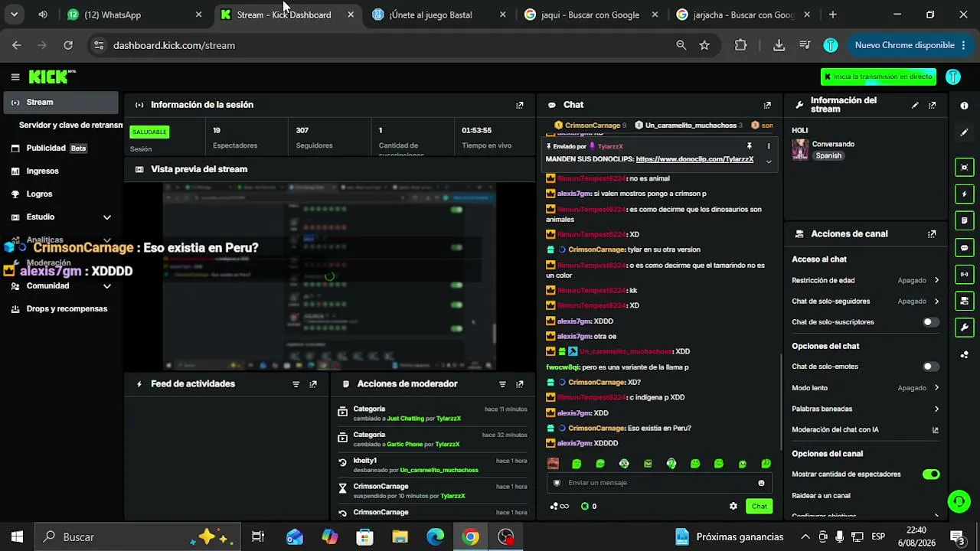Open chat settings gear

click(733, 506)
